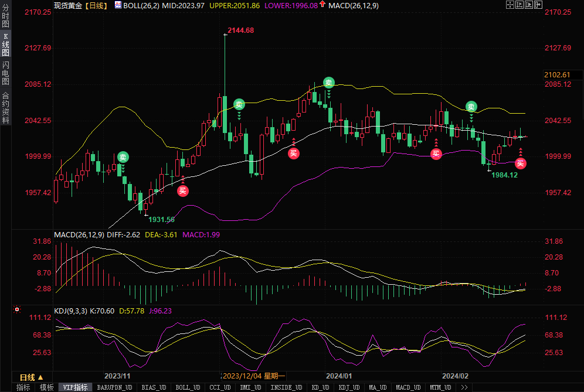Click the BOLL_UD indicator button

[x=188, y=387]
